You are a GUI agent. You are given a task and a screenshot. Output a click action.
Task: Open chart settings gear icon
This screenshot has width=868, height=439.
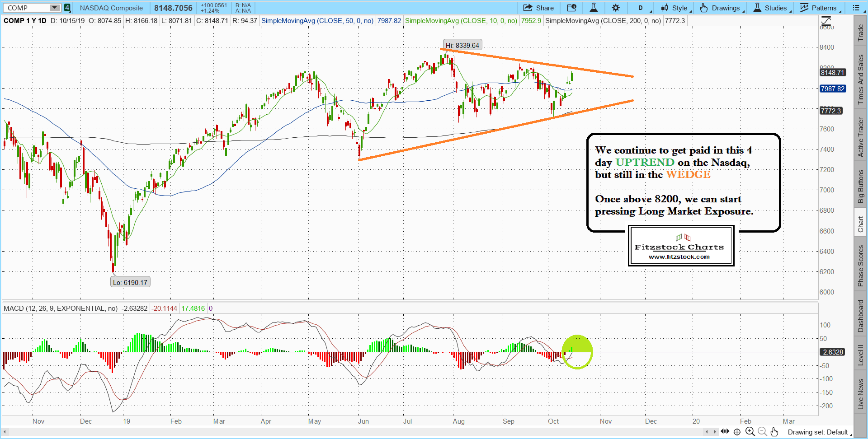616,8
